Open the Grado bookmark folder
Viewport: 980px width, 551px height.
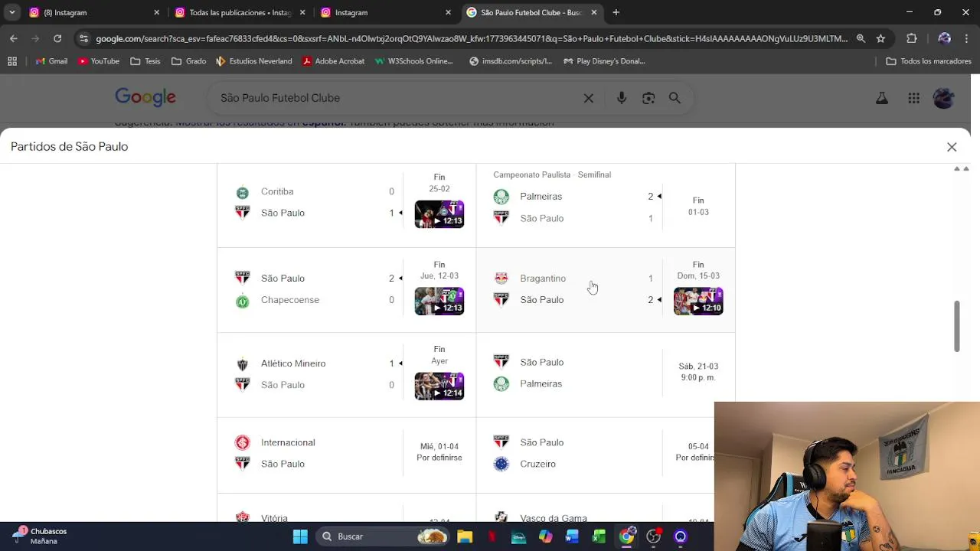coord(189,61)
